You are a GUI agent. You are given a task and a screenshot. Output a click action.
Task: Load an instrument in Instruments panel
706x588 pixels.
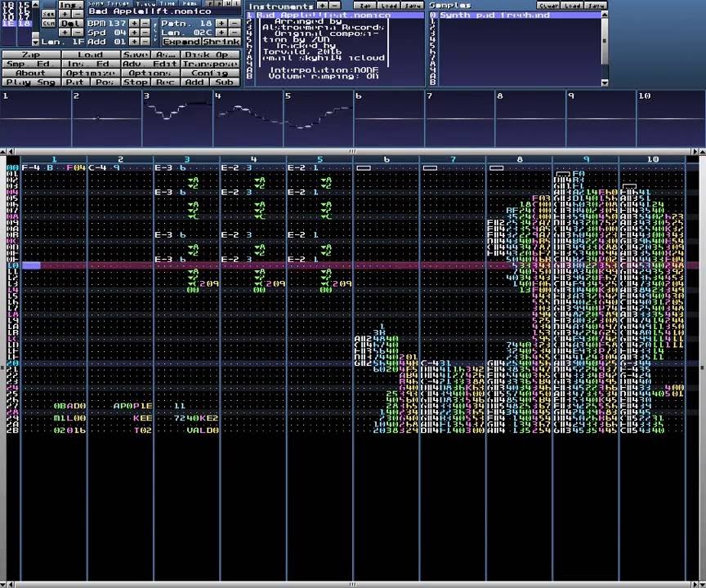[389, 6]
